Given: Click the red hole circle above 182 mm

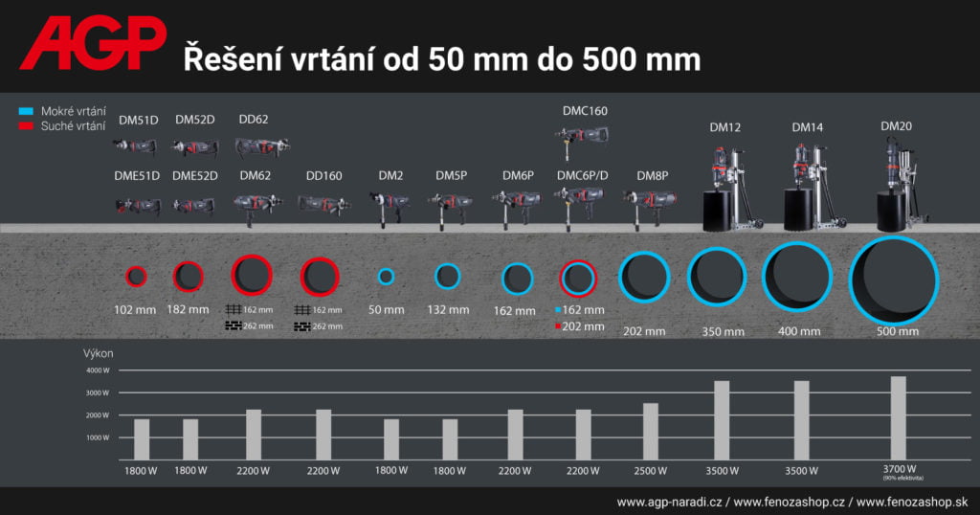Looking at the screenshot, I should tap(189, 277).
